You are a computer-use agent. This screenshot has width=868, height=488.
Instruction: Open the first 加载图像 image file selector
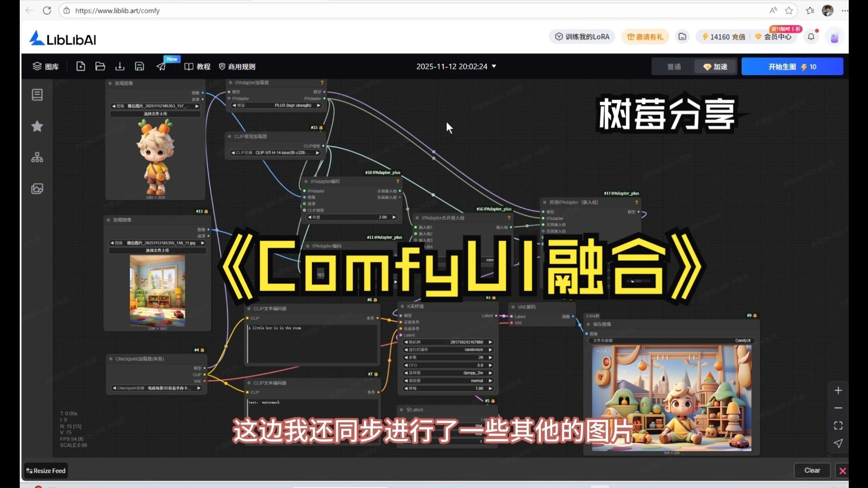[155, 106]
